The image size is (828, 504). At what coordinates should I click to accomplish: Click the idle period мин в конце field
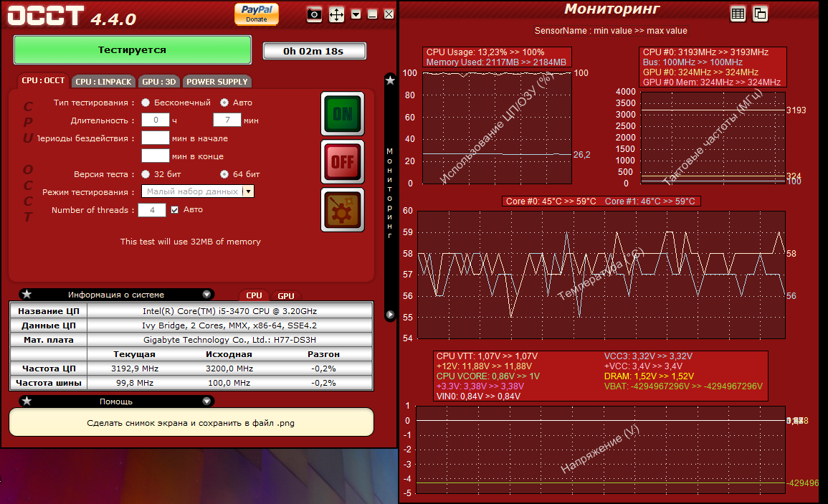pos(156,156)
